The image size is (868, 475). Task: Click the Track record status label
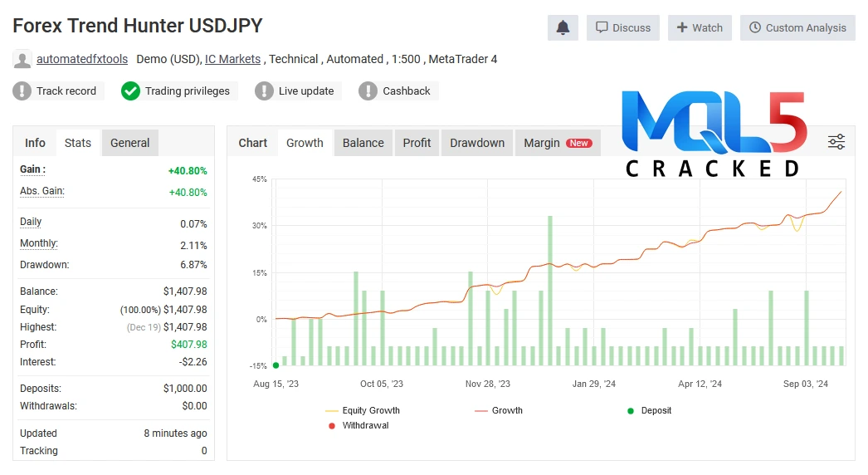(66, 91)
